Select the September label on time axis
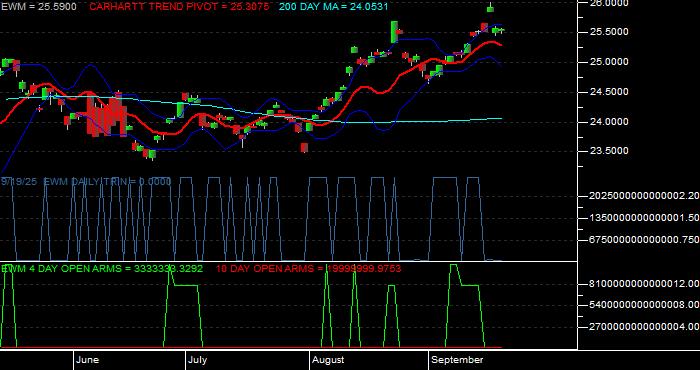Viewport: 700px width, 370px height. click(x=458, y=360)
